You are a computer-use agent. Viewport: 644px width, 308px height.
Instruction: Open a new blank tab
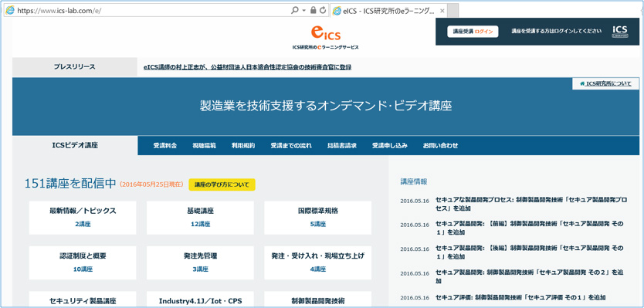click(452, 11)
